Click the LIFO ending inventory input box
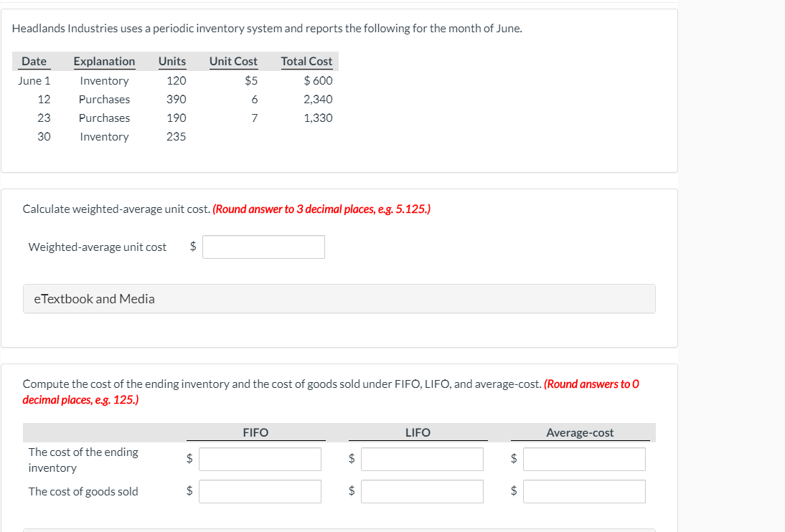Viewport: 785px width, 532px height. pos(422,459)
